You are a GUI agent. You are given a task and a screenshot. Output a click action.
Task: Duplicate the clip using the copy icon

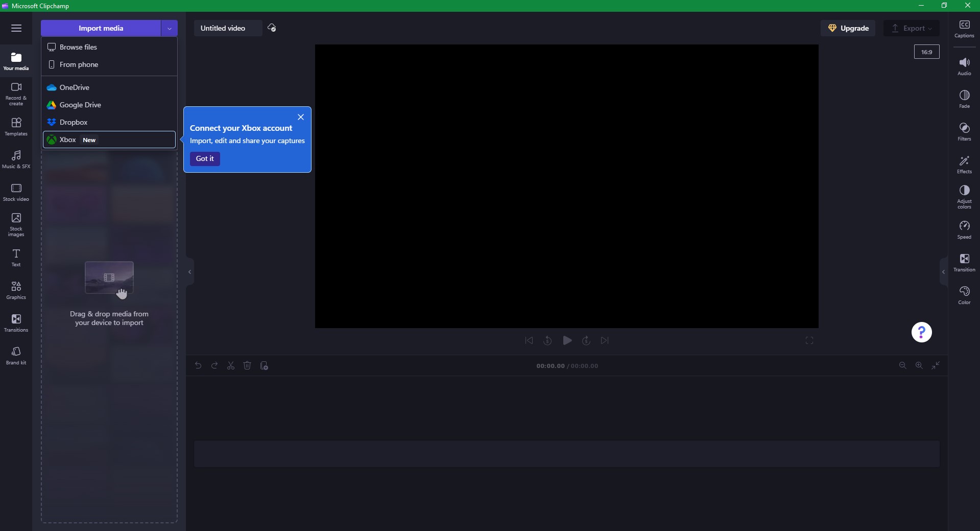click(264, 365)
